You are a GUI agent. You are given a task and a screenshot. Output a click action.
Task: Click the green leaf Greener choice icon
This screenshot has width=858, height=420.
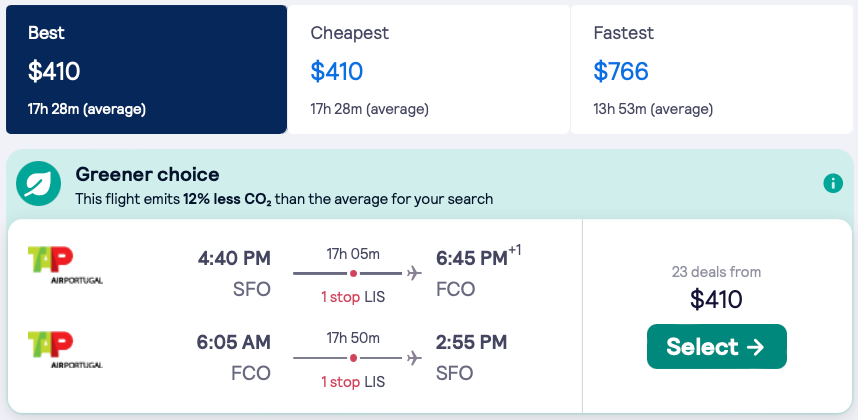[x=40, y=185]
